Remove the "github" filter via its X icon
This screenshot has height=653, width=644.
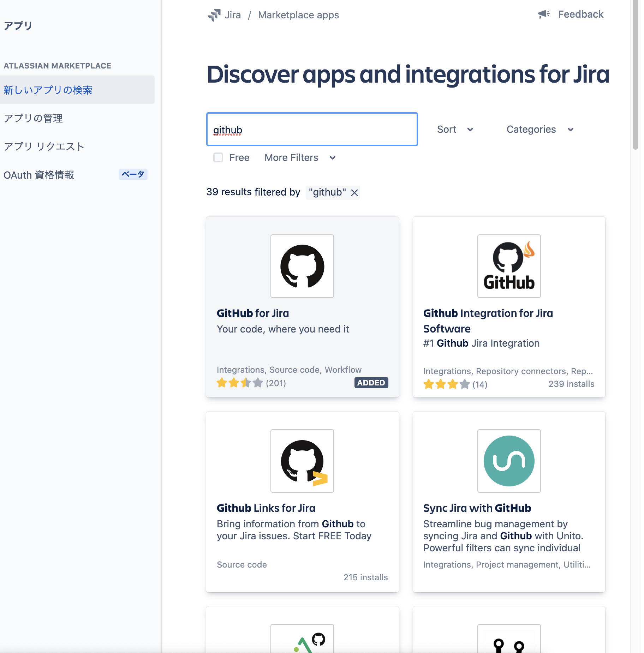coord(354,193)
